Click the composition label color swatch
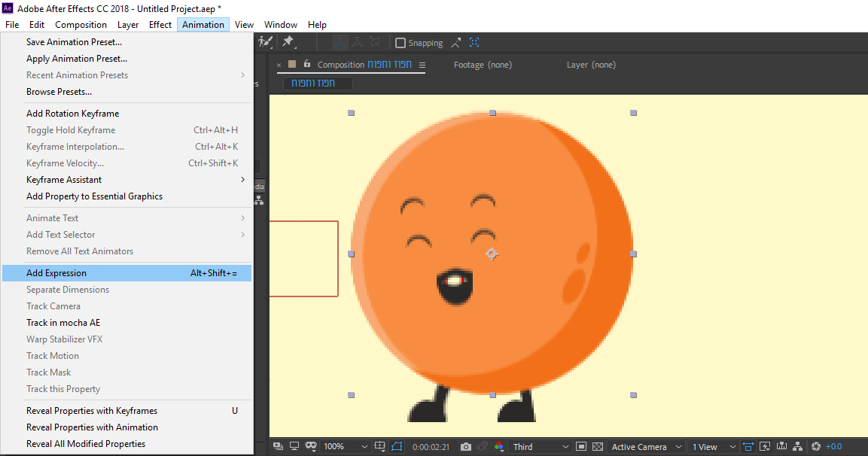The height and width of the screenshot is (456, 868). point(293,65)
